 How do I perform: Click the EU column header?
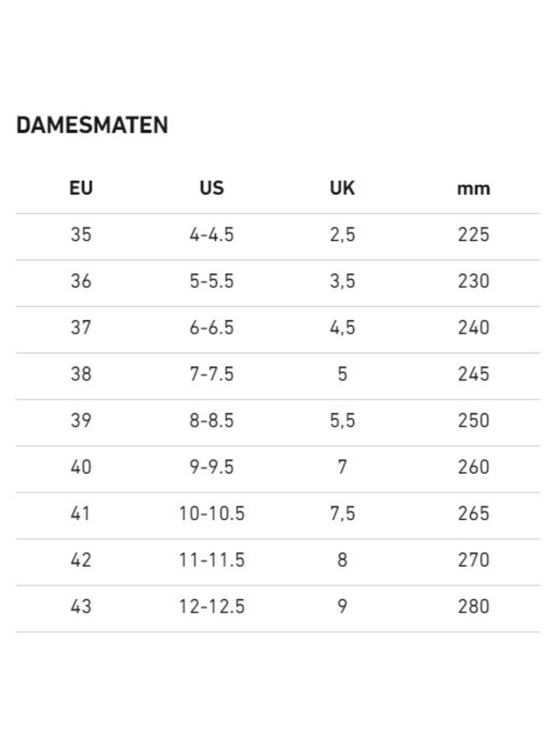click(x=81, y=188)
